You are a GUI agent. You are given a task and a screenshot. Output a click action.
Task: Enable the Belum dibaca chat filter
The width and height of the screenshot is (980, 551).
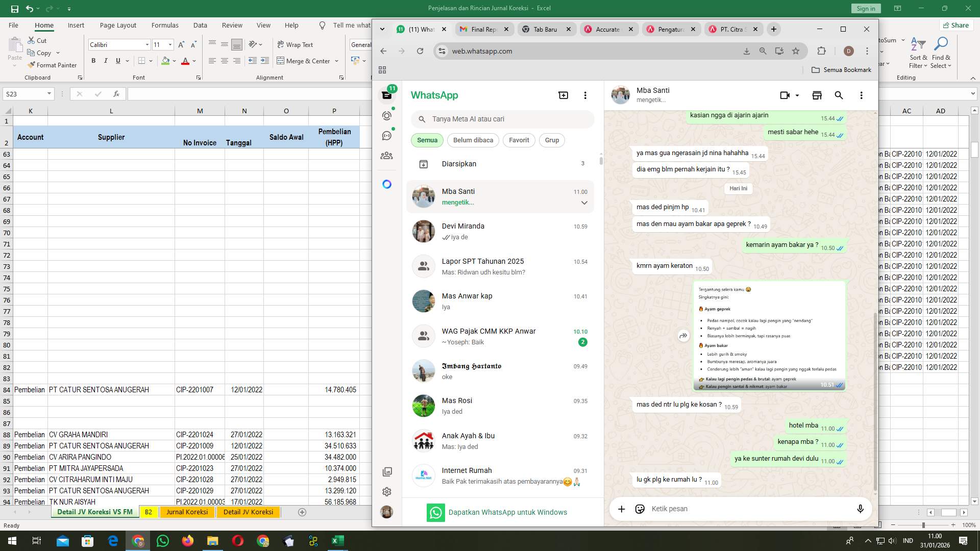coord(473,140)
